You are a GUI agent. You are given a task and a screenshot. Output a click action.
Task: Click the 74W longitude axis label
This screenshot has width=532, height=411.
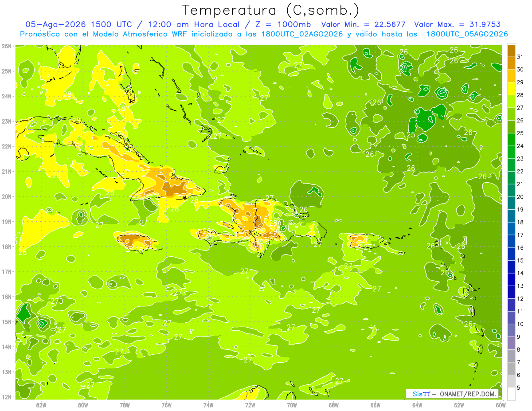pyautogui.click(x=208, y=405)
